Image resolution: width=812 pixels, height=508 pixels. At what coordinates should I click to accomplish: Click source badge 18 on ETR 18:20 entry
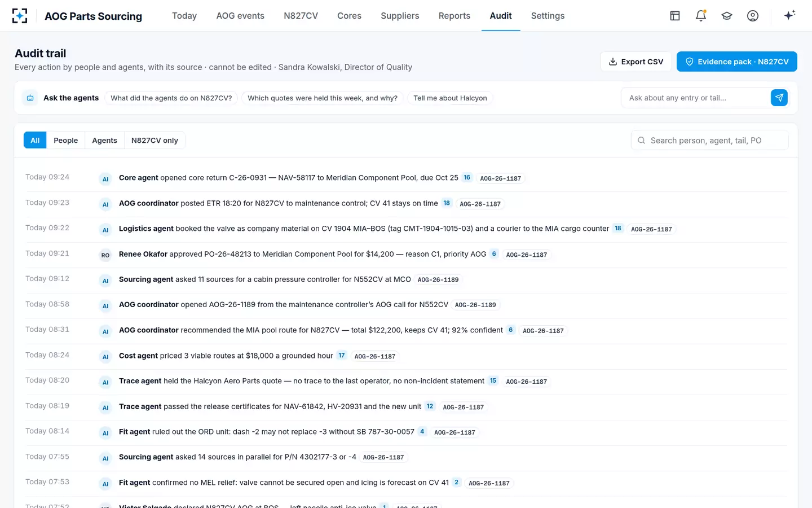[447, 203]
